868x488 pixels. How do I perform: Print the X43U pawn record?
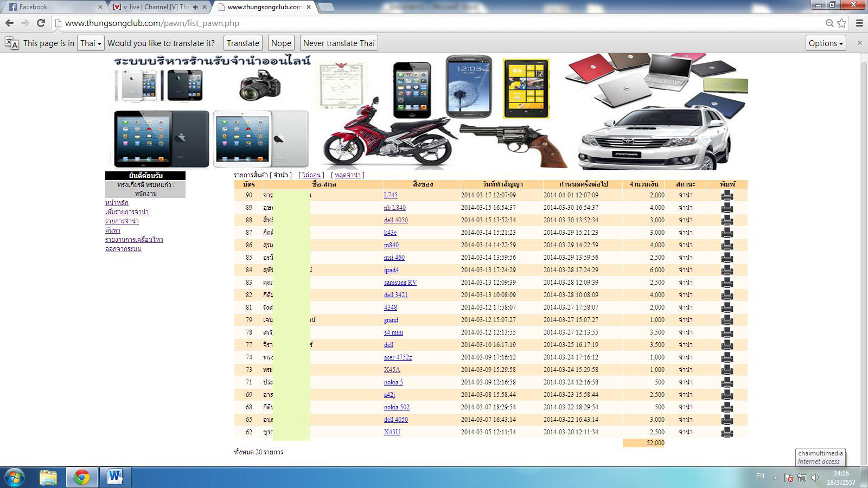[727, 432]
